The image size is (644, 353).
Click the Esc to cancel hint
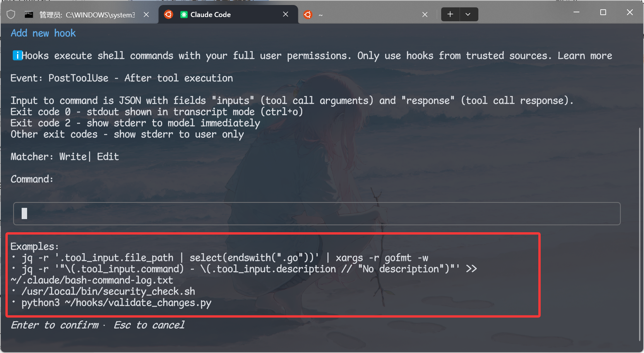[x=149, y=325]
